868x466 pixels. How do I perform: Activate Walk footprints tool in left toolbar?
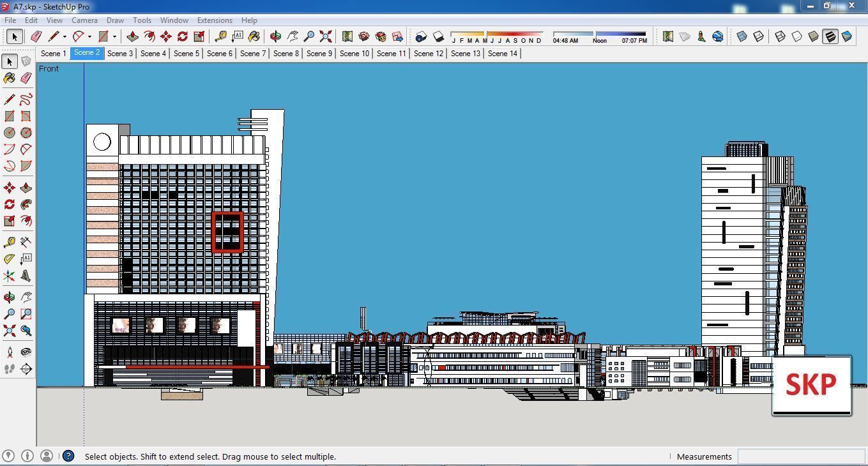pos(10,369)
